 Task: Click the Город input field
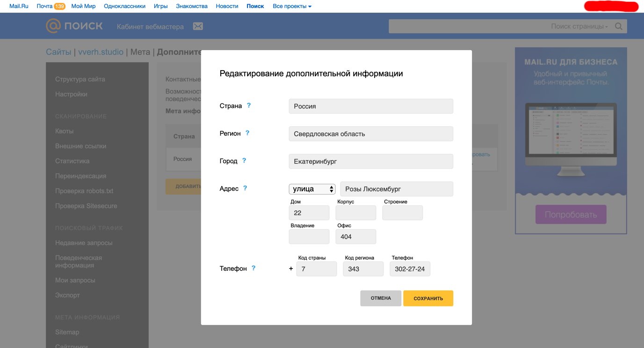[371, 161]
